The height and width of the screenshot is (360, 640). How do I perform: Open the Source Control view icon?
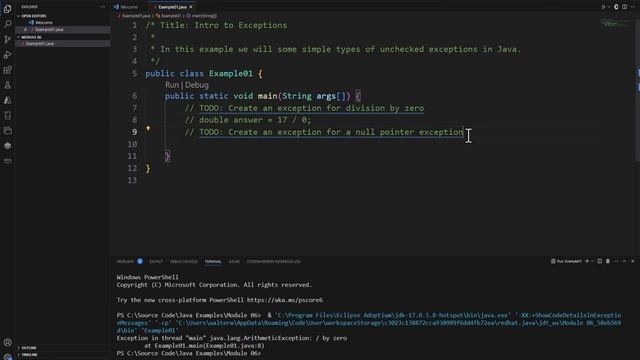pyautogui.click(x=7, y=39)
